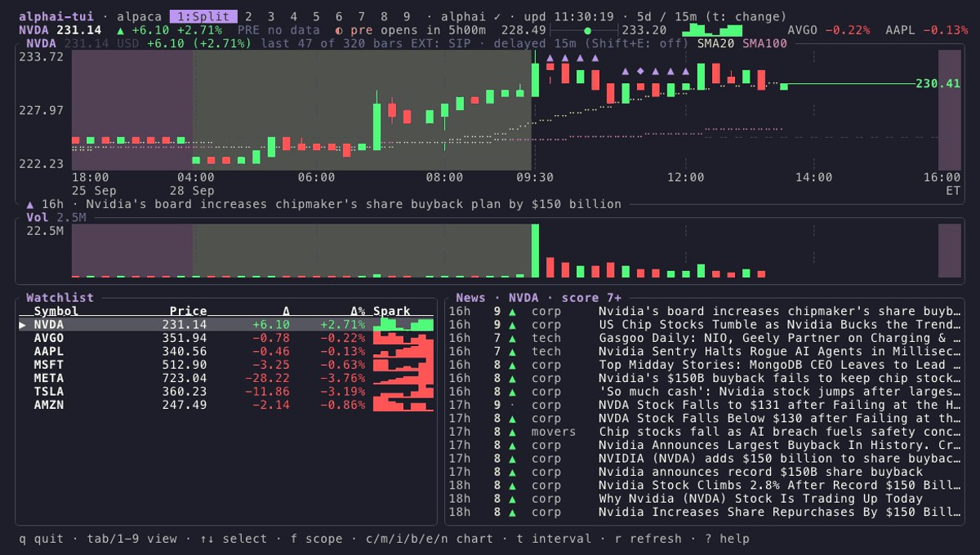Click the f scope hint in the footer
This screenshot has height=555, width=980.
coord(316,539)
